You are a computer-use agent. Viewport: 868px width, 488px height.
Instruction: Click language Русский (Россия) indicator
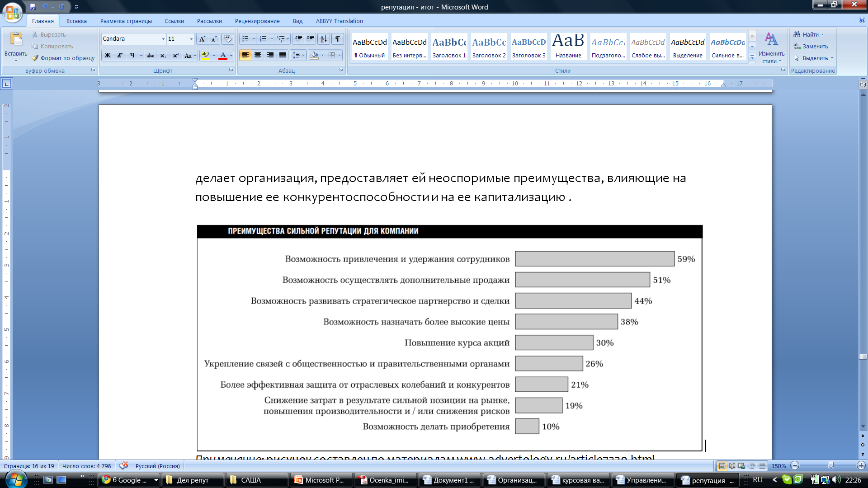pyautogui.click(x=157, y=466)
